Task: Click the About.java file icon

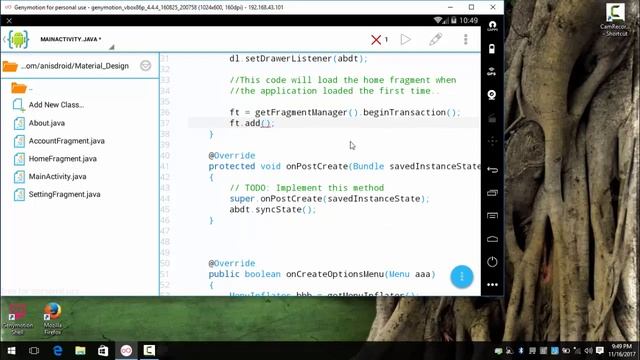Action: (x=19, y=123)
